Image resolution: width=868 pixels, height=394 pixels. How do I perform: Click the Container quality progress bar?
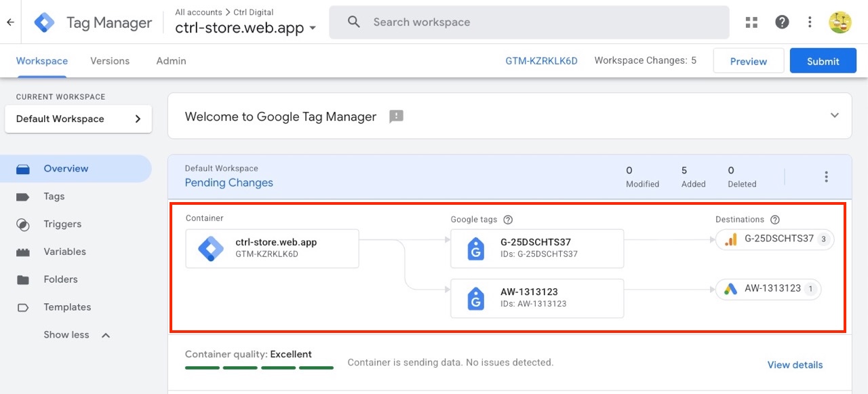(259, 368)
